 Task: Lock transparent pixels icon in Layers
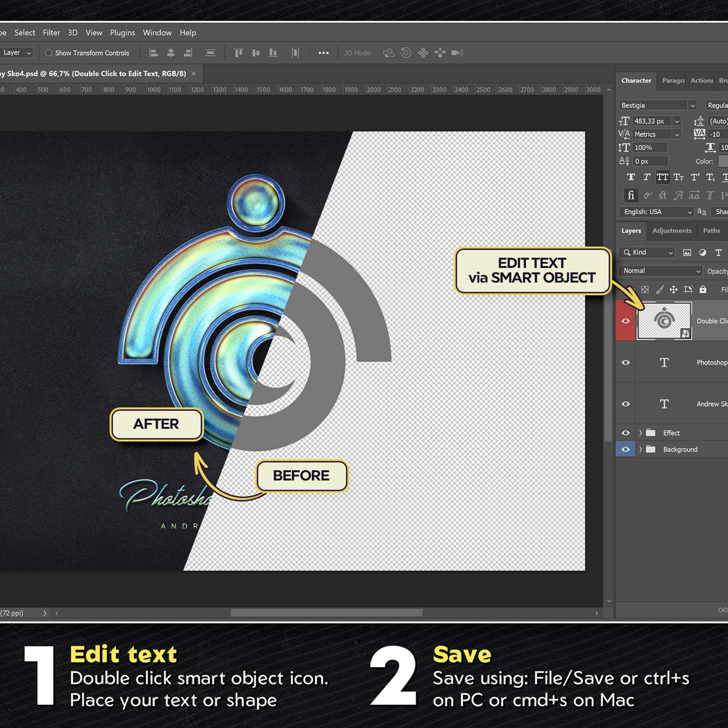(x=645, y=290)
